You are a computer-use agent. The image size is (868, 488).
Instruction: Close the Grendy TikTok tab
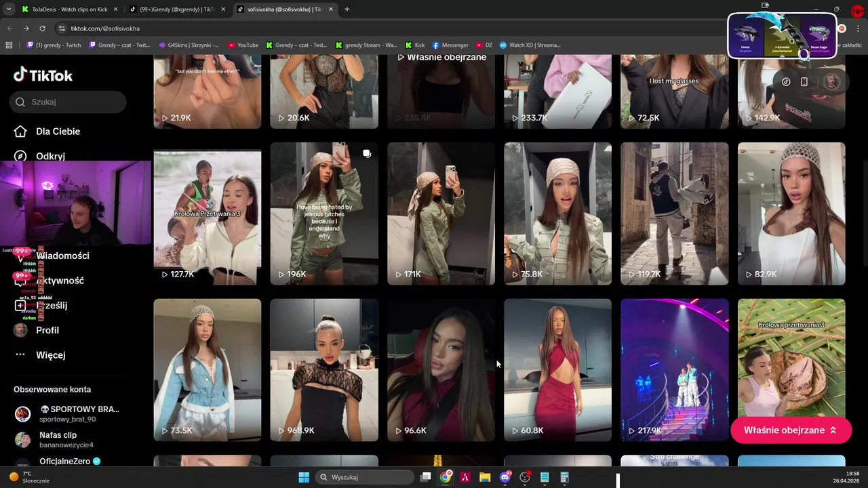223,9
